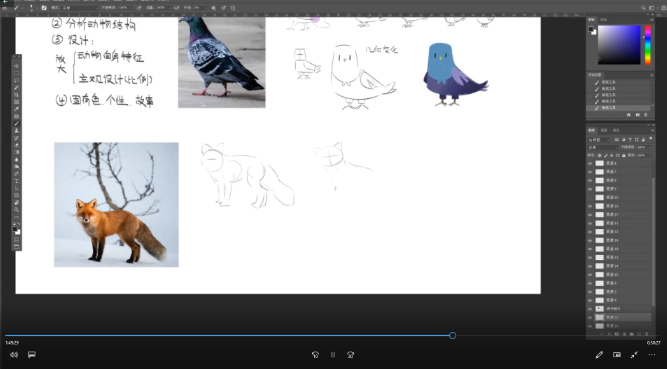Viewport: 667px width, 369px height.
Task: Open the layer opacity dropdown
Action: click(650, 147)
